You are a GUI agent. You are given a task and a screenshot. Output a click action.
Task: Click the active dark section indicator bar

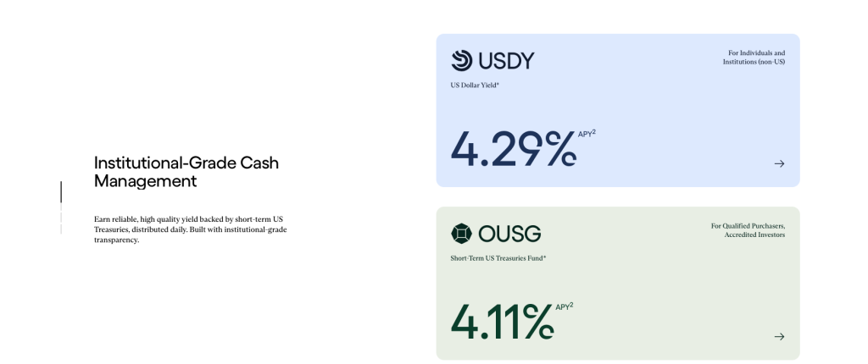61,192
